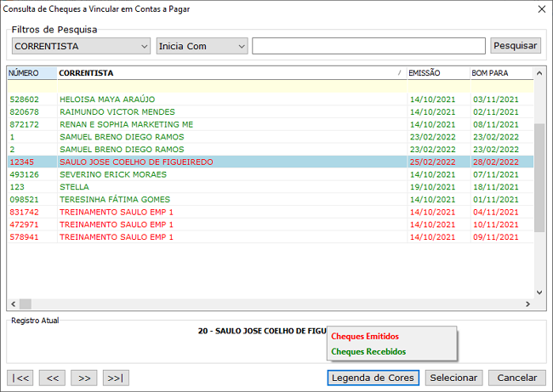Click the Cancelar button
Viewport: 553px width, 392px height.
[516, 378]
